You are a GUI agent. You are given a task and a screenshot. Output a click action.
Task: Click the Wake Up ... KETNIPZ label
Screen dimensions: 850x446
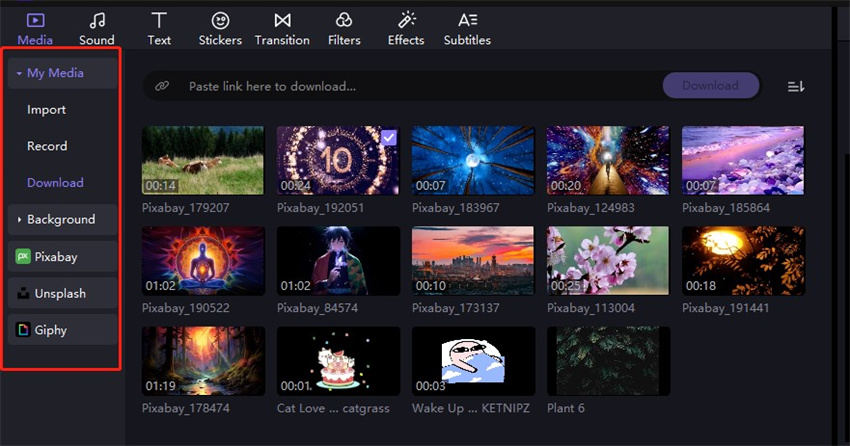[x=471, y=408]
